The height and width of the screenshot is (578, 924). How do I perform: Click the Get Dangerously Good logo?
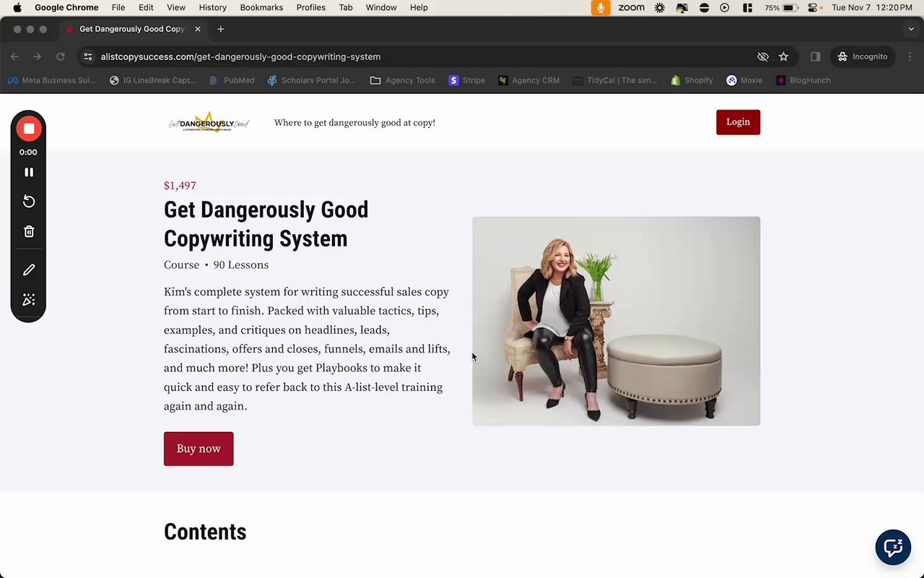coord(209,123)
